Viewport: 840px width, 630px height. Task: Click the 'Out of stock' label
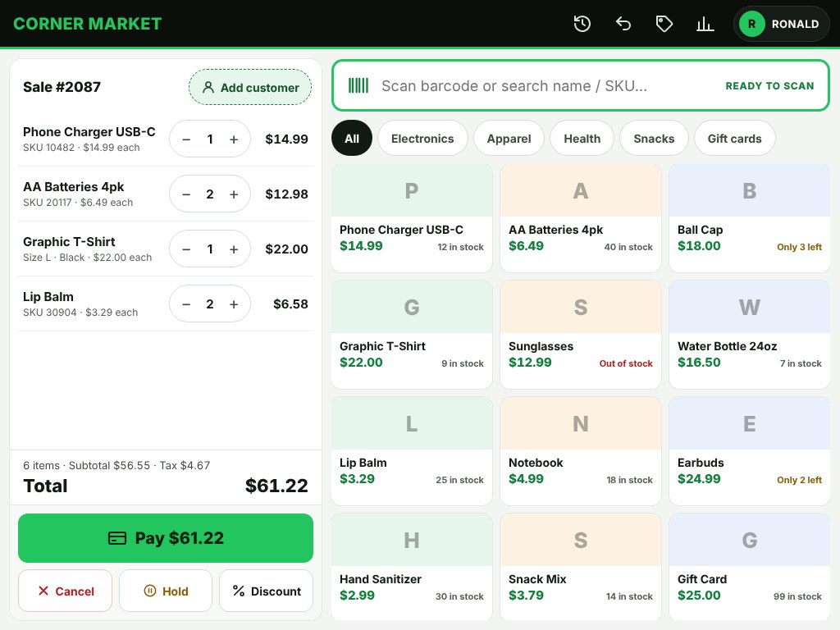[626, 363]
